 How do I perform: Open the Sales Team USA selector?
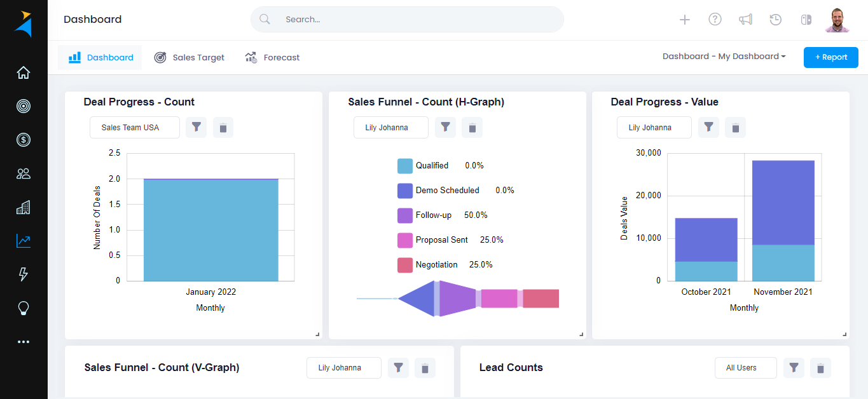[x=134, y=127]
